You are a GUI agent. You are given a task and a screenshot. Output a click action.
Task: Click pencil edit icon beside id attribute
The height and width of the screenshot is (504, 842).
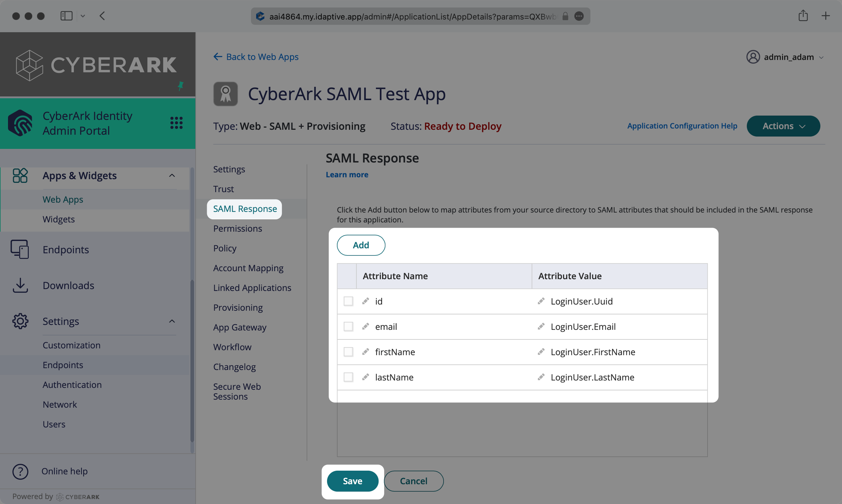(366, 301)
